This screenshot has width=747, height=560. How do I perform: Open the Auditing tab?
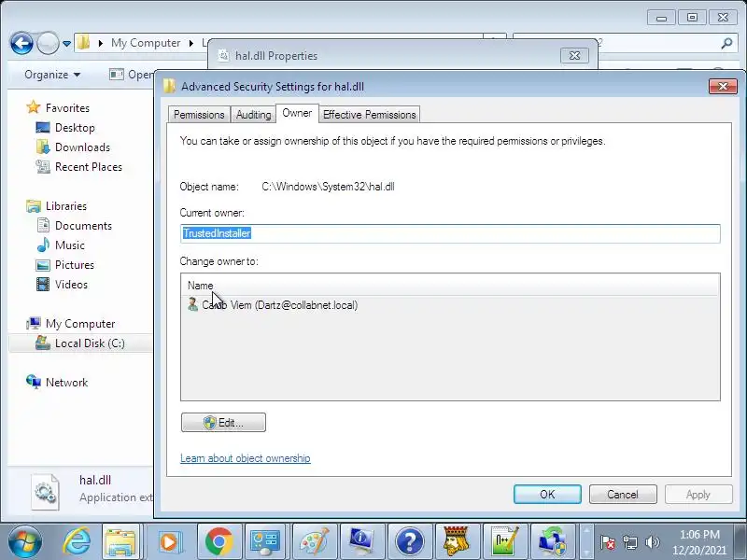pos(253,115)
